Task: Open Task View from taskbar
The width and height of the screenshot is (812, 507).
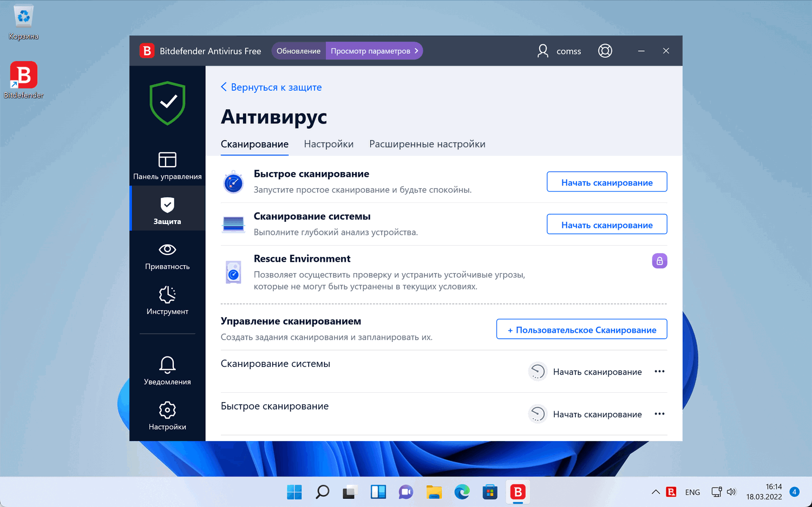Action: (350, 492)
